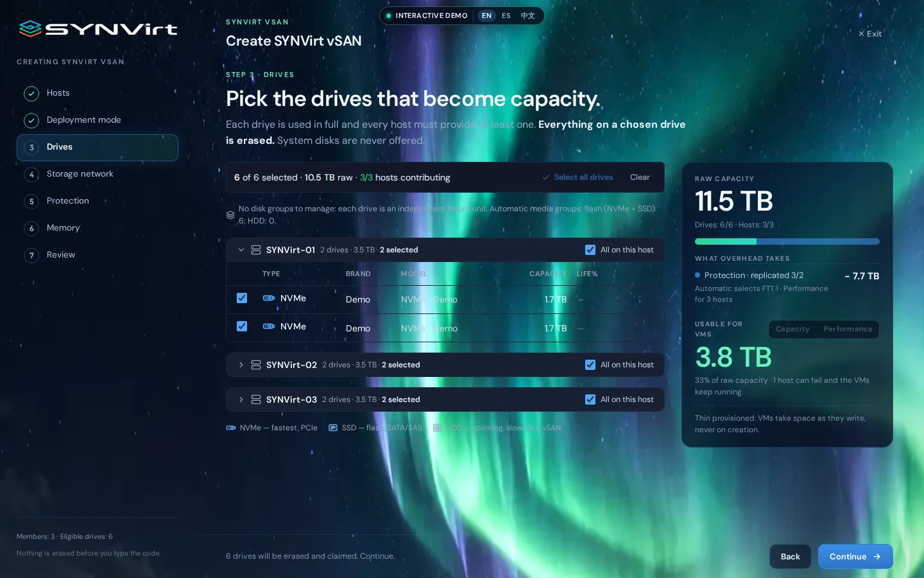Viewport: 924px width, 578px height.
Task: Click the second NVMe drive type icon
Action: [x=269, y=326]
